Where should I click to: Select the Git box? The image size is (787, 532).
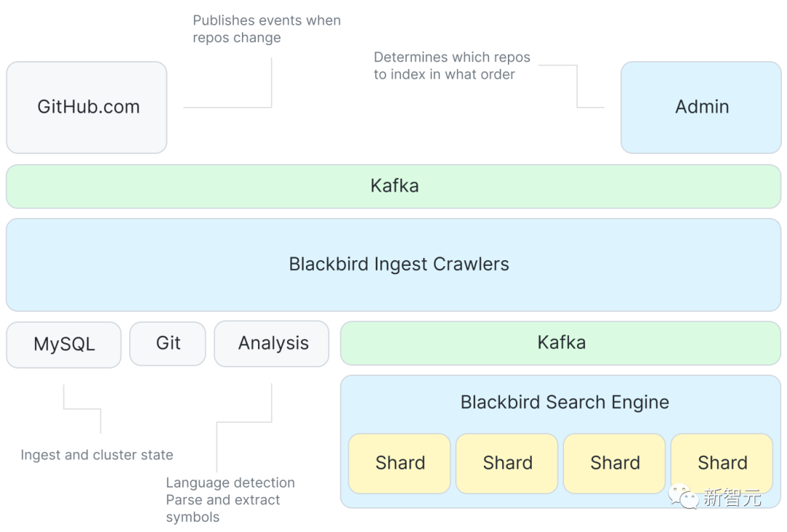168,343
